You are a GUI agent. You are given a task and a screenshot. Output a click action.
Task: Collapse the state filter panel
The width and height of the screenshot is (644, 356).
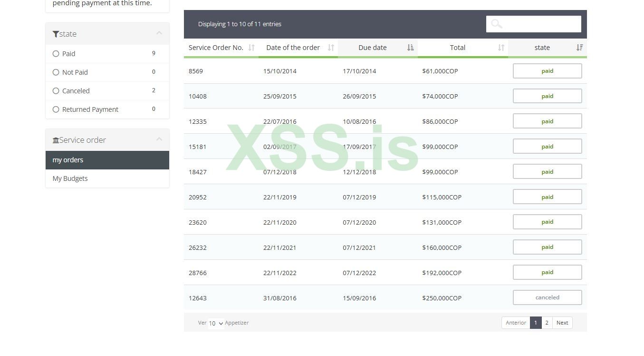[159, 33]
